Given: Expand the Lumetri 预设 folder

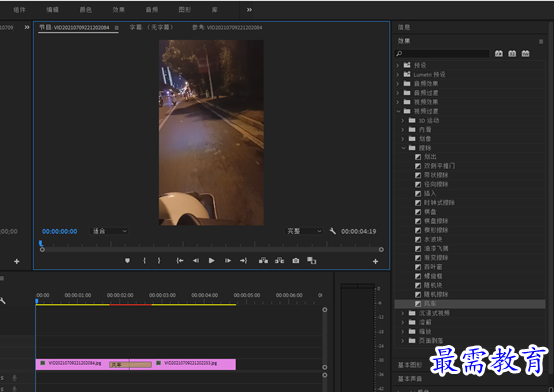Looking at the screenshot, I should click(x=397, y=75).
